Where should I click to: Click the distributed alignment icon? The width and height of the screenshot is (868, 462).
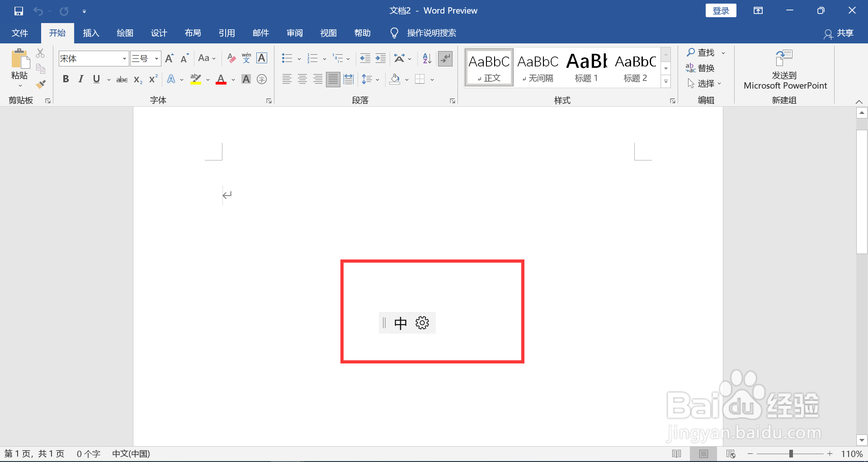point(349,80)
